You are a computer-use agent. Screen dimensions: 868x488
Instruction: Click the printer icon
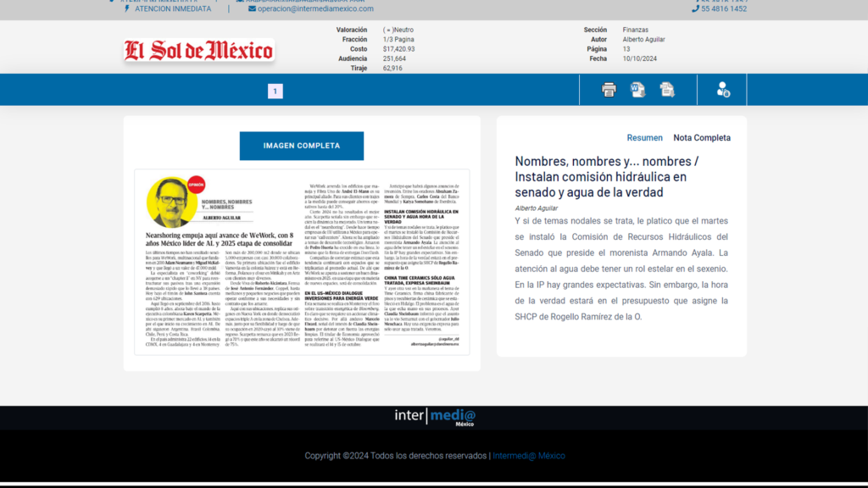click(x=609, y=90)
